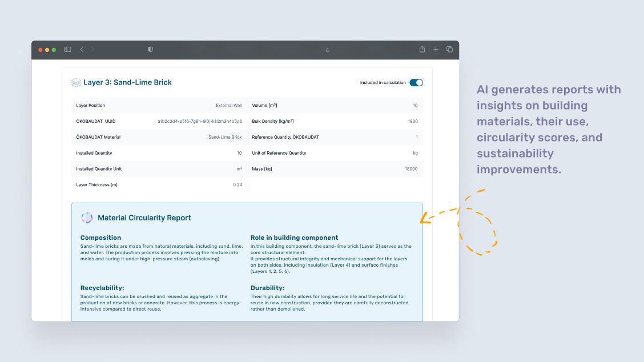Click the Recyclability section heading
This screenshot has height=362, width=644.
(x=102, y=288)
